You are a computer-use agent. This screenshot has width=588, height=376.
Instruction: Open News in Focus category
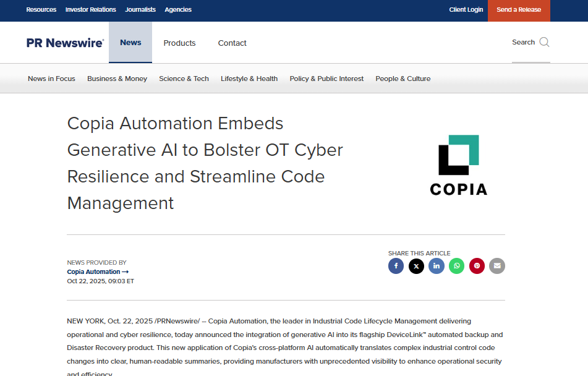tap(51, 79)
